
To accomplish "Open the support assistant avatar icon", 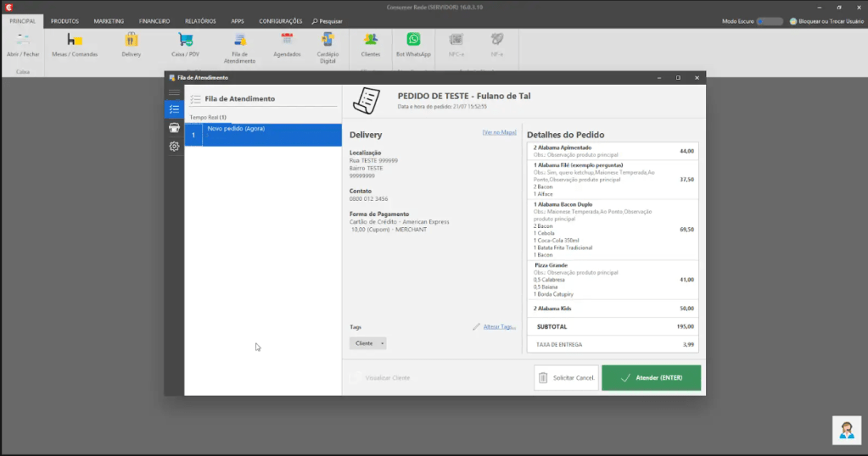I will click(847, 430).
